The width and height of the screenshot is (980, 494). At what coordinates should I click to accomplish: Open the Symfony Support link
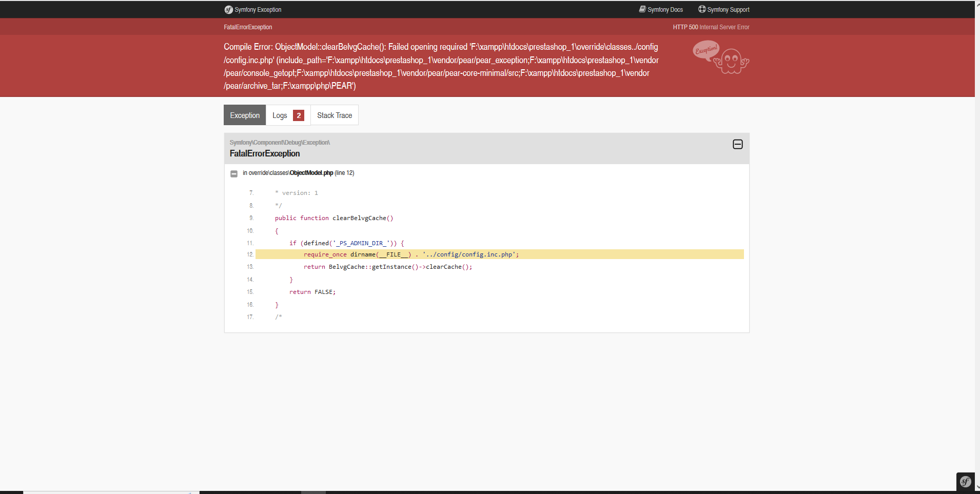point(724,10)
